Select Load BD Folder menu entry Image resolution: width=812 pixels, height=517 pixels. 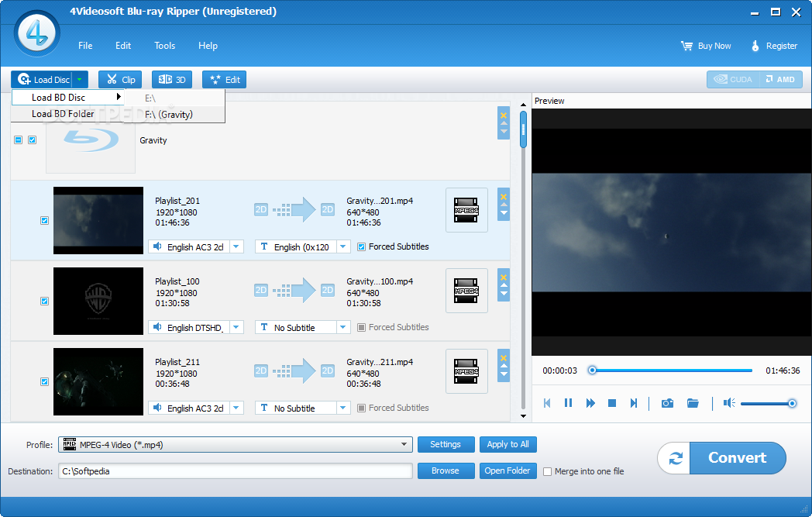68,113
